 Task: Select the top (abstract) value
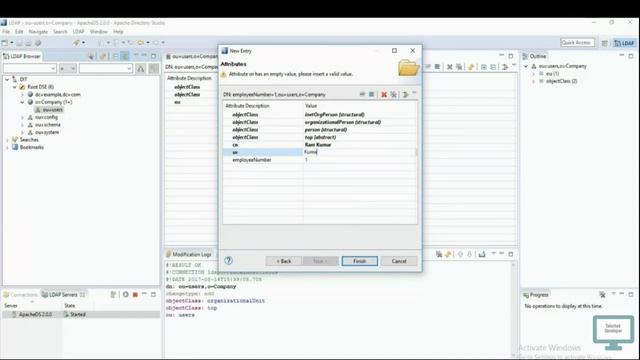click(320, 137)
